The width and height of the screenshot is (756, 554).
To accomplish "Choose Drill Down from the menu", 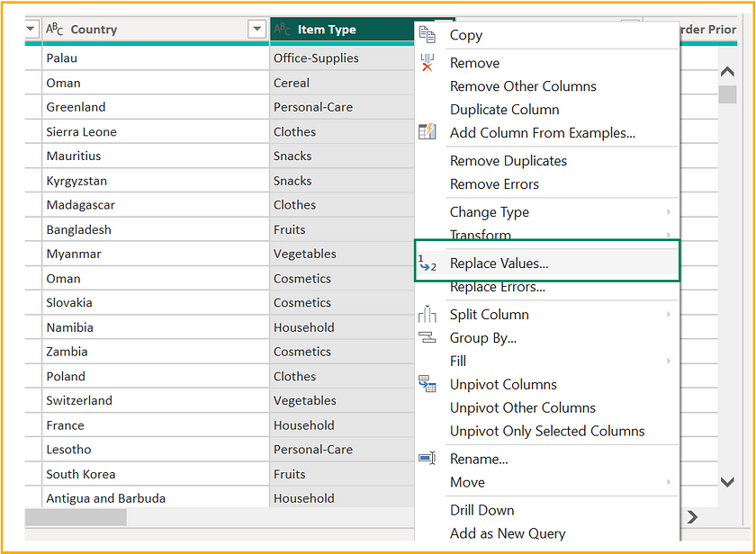I will pos(481,510).
